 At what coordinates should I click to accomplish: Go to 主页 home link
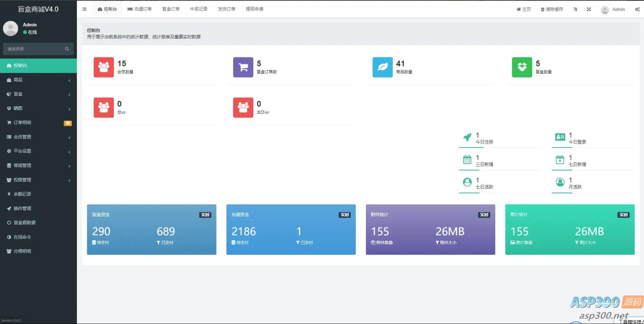[524, 10]
